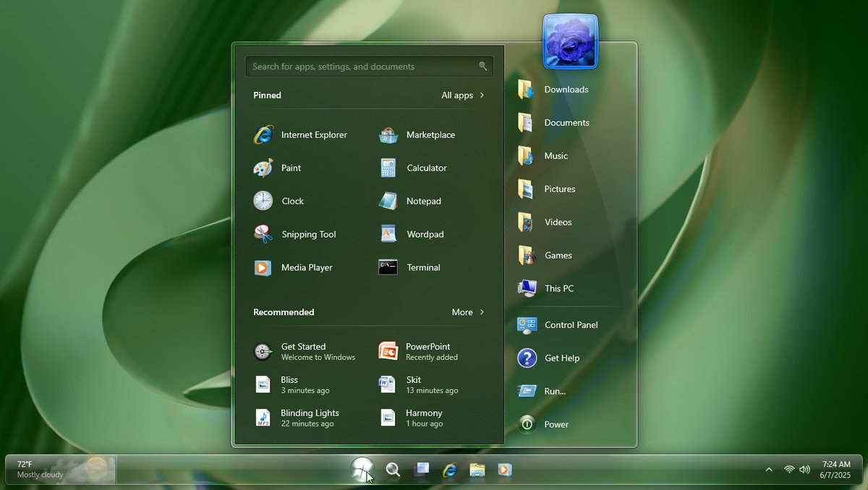
Task: Open the Wi-Fi network tray icon
Action: 789,470
